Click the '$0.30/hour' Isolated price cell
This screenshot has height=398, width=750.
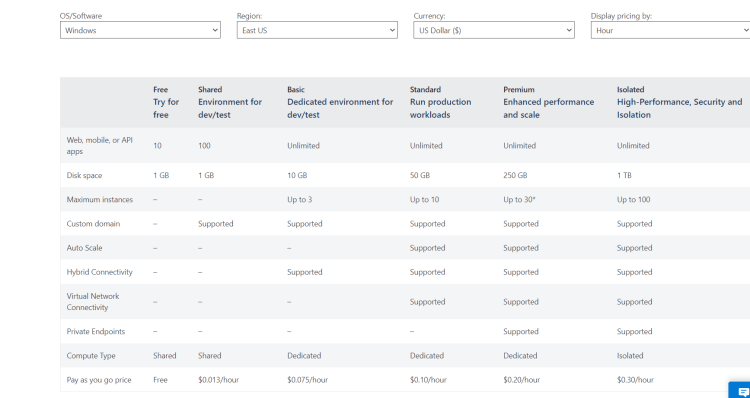[635, 380]
